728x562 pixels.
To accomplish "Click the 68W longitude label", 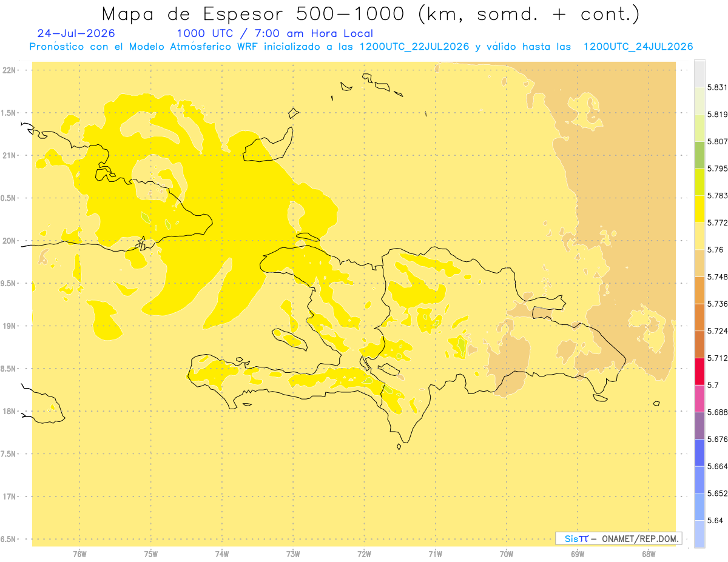I will (x=648, y=554).
